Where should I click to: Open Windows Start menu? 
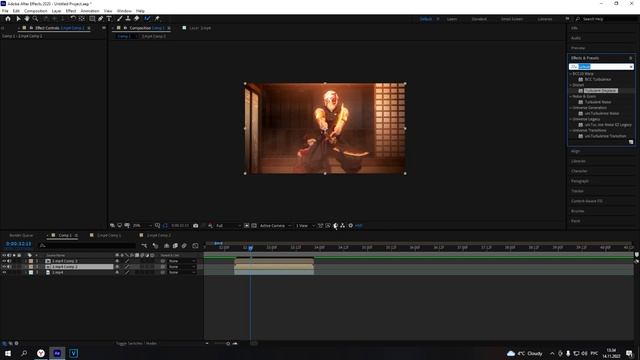[x=8, y=353]
